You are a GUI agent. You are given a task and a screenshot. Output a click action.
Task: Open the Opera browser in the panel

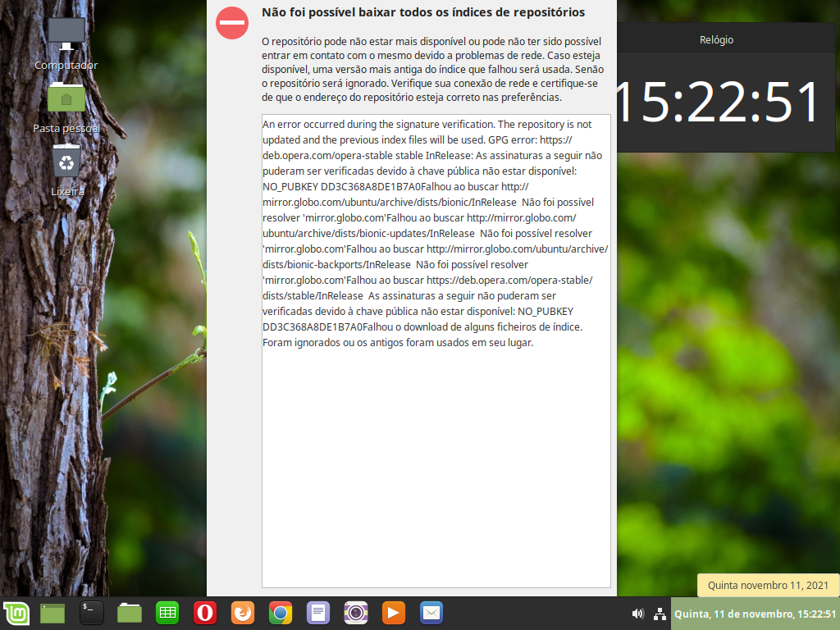(x=204, y=613)
